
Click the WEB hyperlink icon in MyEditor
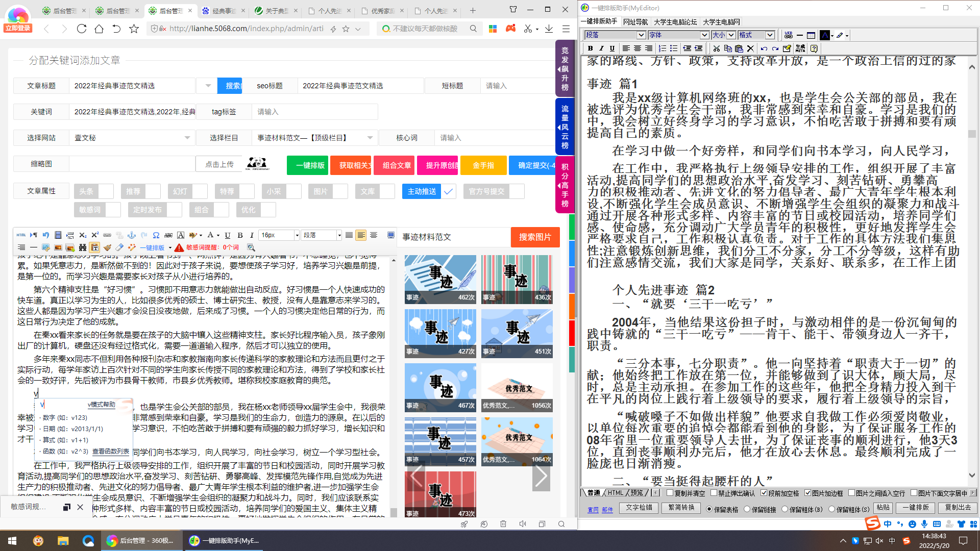(x=789, y=35)
